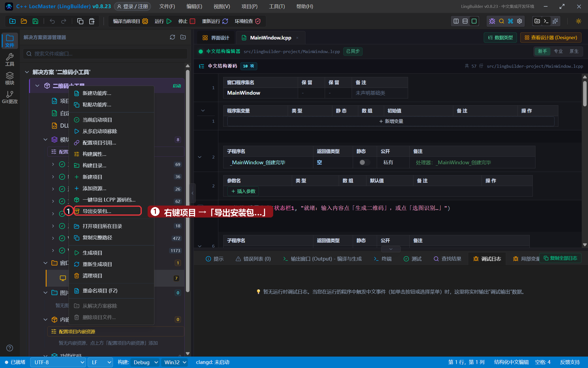The image size is (588, 368).
Task: Click the orange open folder icon
Action: [24, 21]
